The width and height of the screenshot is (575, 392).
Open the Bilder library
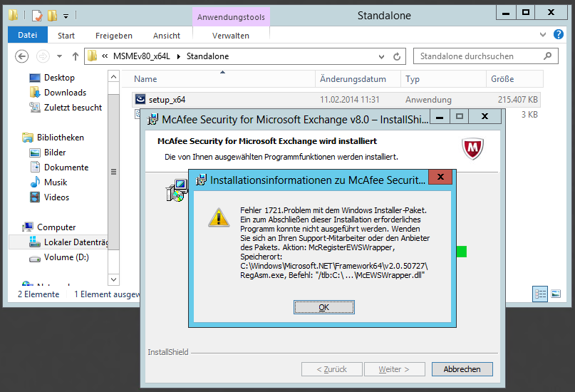pyautogui.click(x=55, y=153)
